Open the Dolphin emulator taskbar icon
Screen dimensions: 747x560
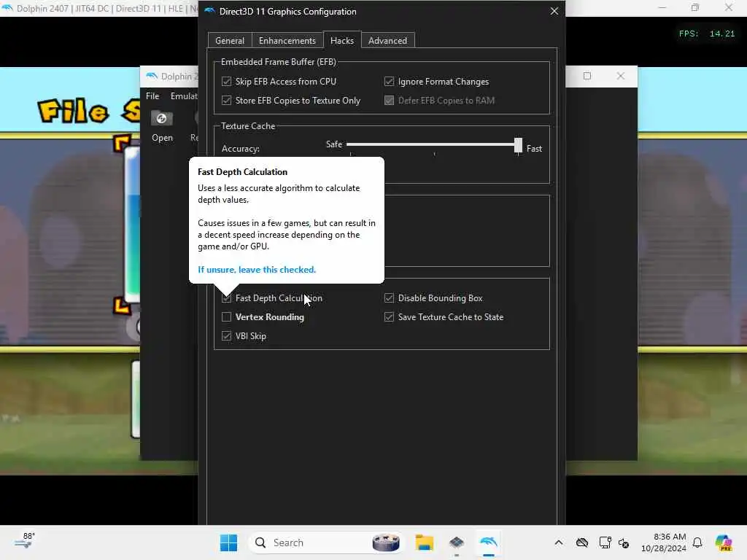click(488, 542)
